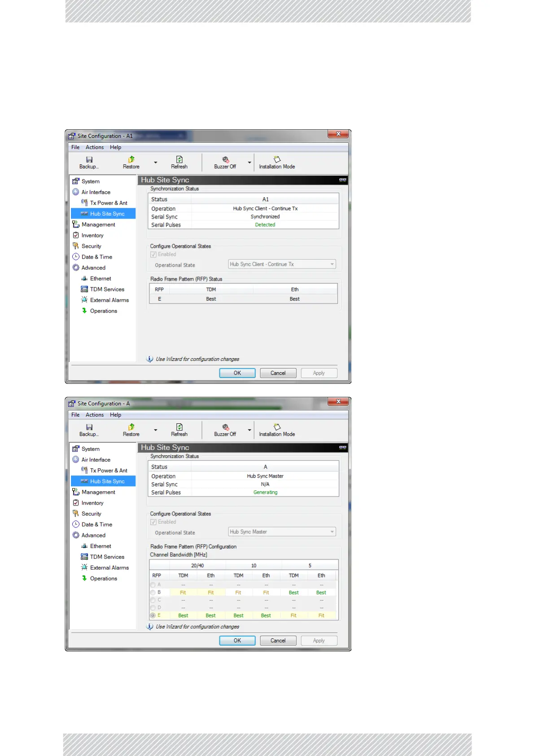Click Apply in Site Configuration A1 window

coord(319,373)
